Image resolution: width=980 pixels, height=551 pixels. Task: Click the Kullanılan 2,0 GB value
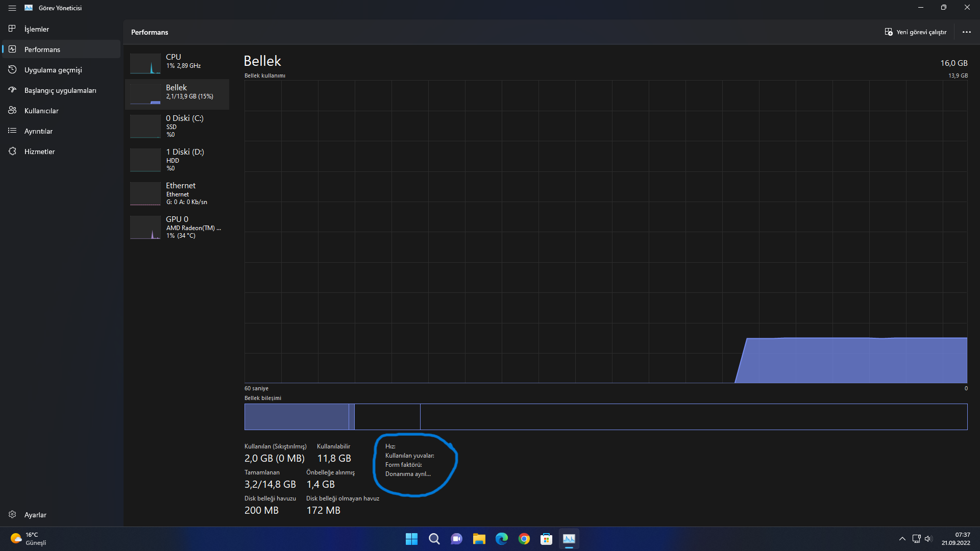click(x=275, y=458)
